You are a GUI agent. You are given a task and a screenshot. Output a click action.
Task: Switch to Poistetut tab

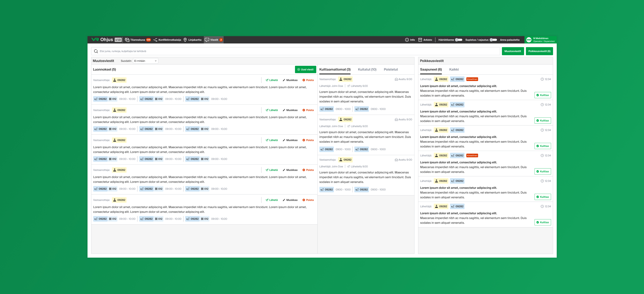click(x=391, y=69)
